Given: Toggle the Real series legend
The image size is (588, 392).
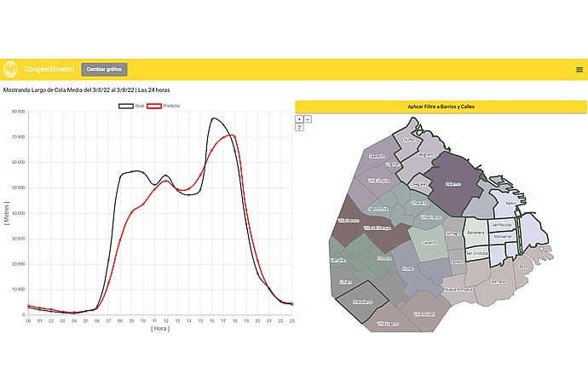Looking at the screenshot, I should pyautogui.click(x=131, y=107).
